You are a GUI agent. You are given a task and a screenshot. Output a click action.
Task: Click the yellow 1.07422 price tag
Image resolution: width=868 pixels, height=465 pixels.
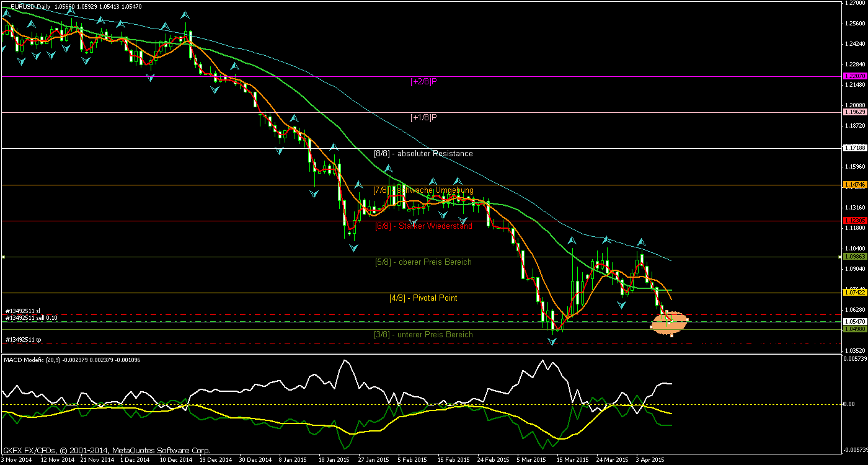(854, 291)
